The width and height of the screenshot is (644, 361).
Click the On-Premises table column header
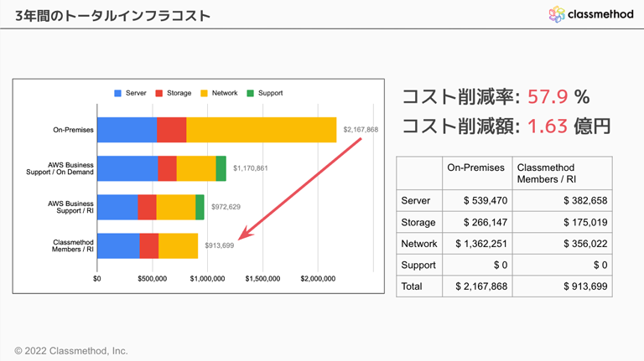(x=476, y=168)
